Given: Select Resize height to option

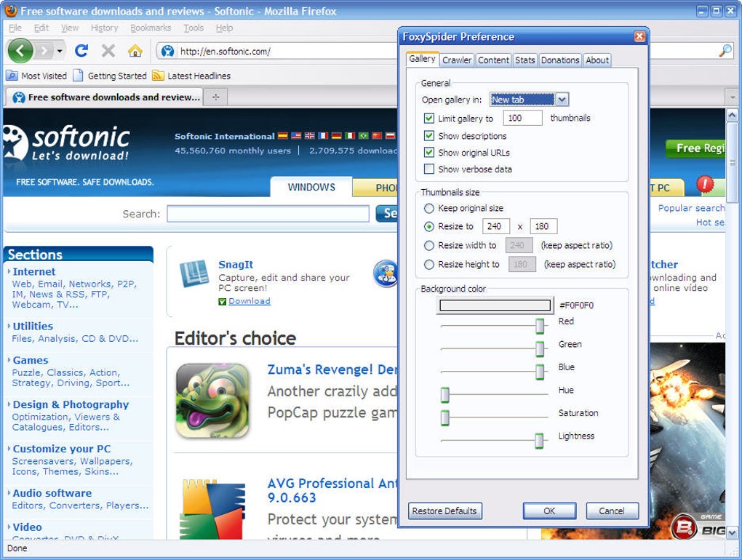Looking at the screenshot, I should coord(429,265).
